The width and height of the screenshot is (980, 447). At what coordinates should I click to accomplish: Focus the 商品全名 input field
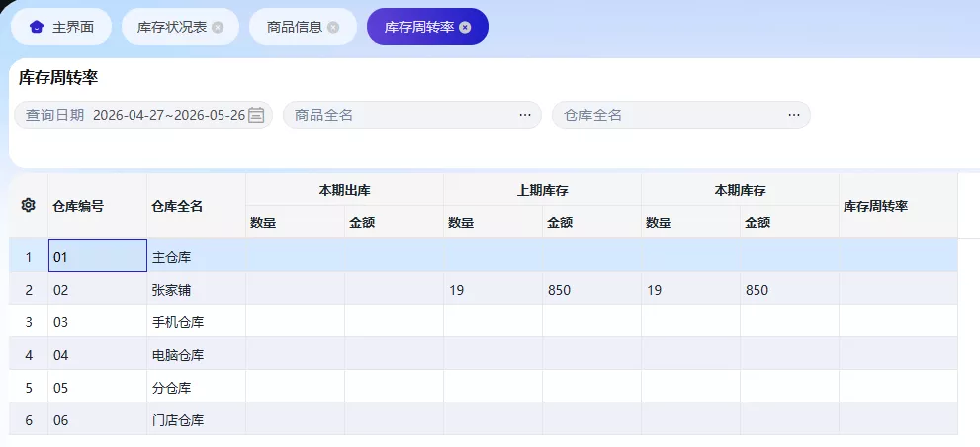click(411, 115)
